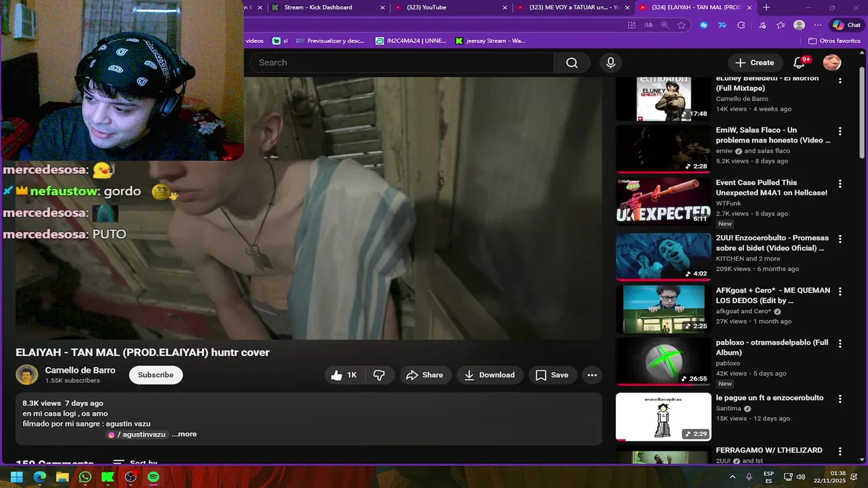The image size is (868, 488).
Task: Click the Share button
Action: pos(425,375)
